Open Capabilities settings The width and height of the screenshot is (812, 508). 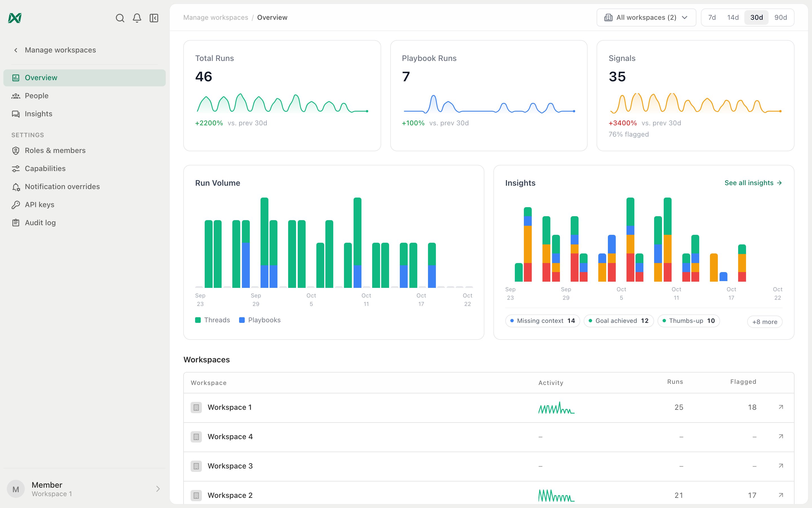coord(85,169)
